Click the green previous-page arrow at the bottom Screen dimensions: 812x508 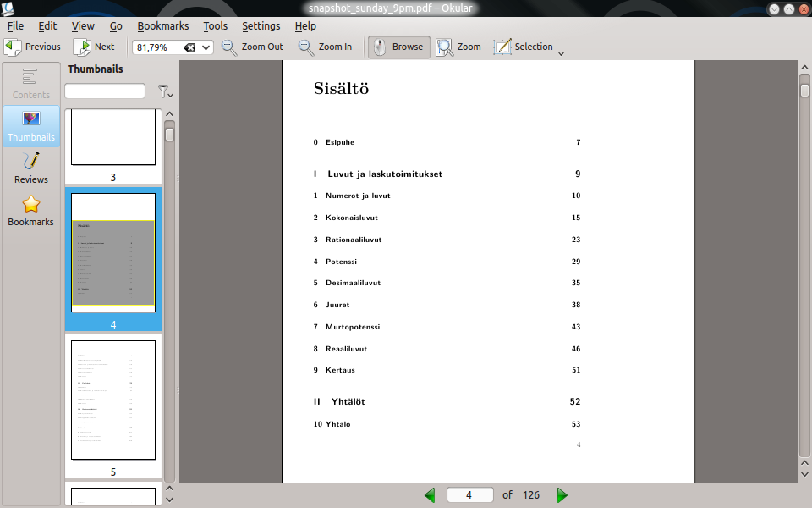[430, 495]
